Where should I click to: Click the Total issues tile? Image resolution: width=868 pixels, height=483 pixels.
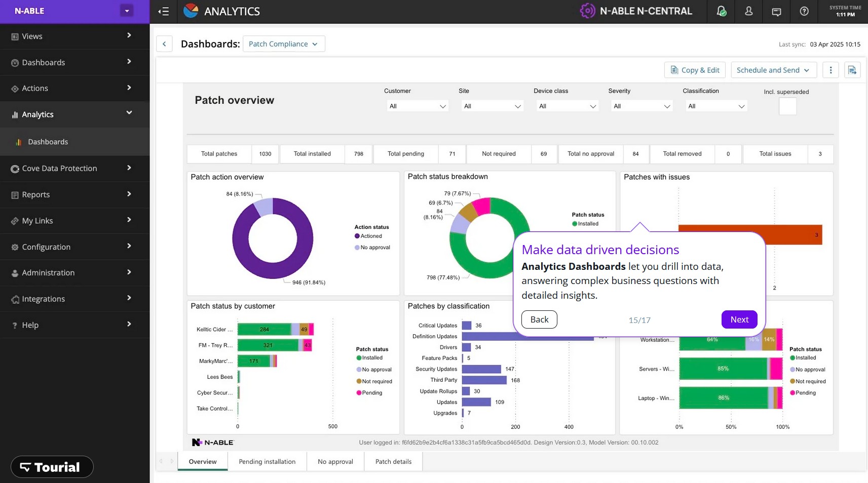pos(788,154)
